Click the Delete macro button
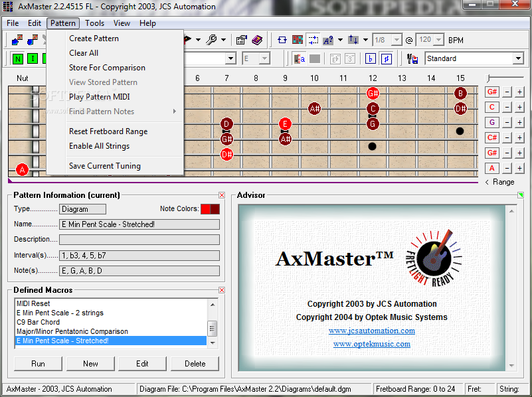The width and height of the screenshot is (532, 397). tap(195, 364)
